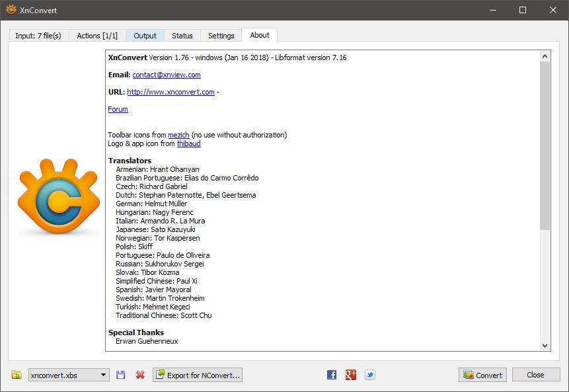This screenshot has width=569, height=392.
Task: Open the Forum link
Action: [118, 109]
